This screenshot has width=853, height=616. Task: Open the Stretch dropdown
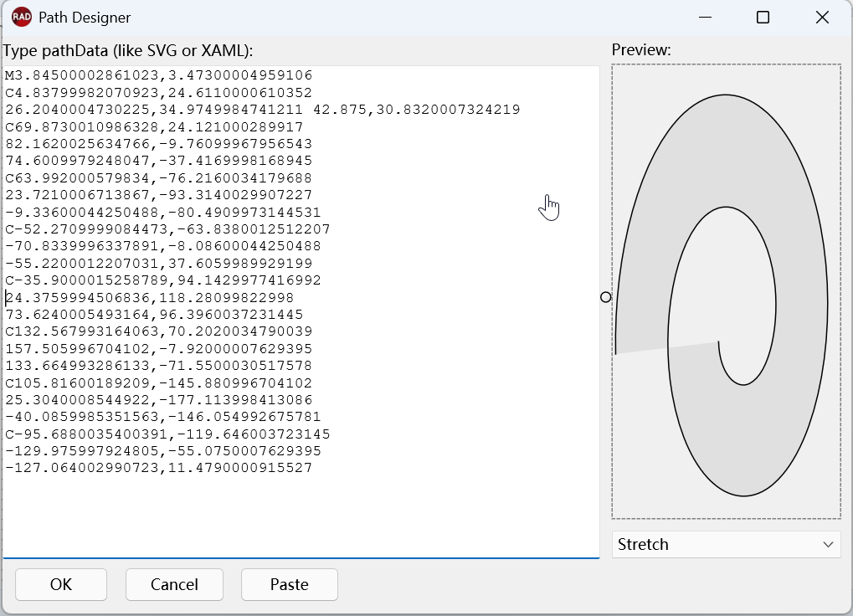click(727, 544)
